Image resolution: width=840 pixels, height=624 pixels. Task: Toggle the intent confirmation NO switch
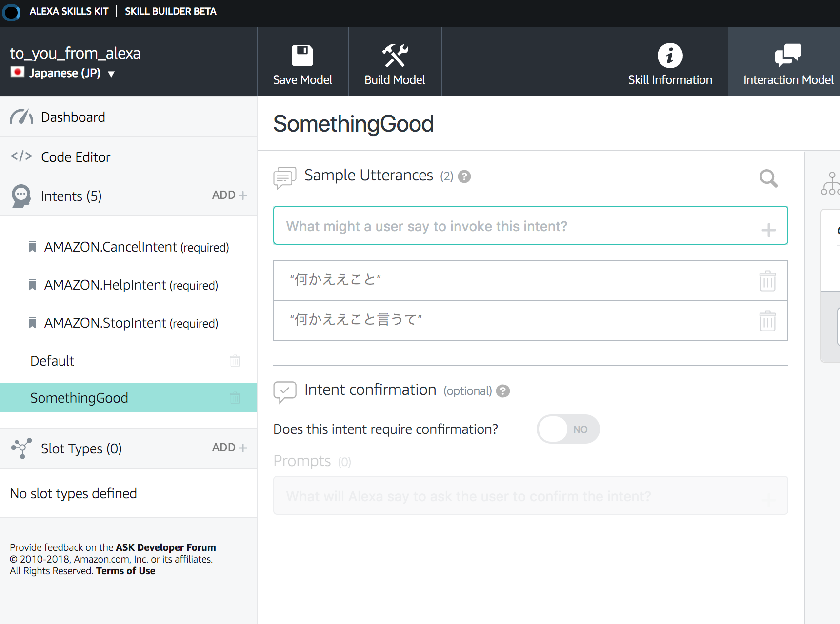point(568,429)
